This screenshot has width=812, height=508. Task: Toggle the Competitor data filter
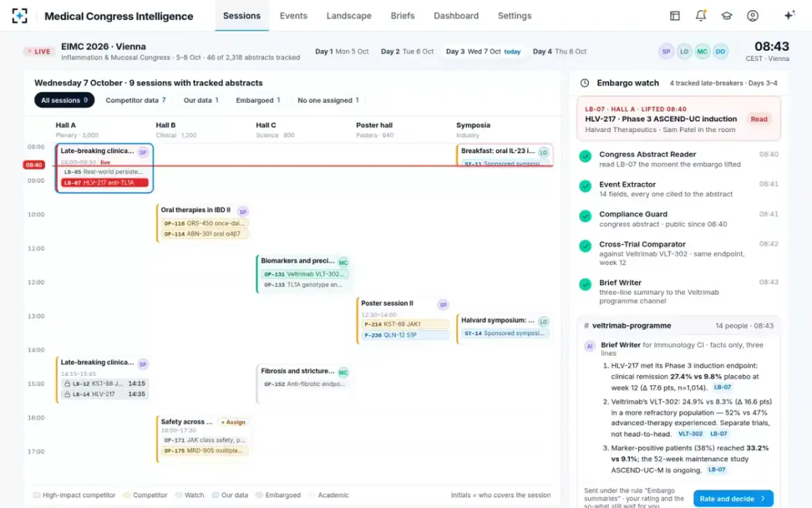point(136,100)
